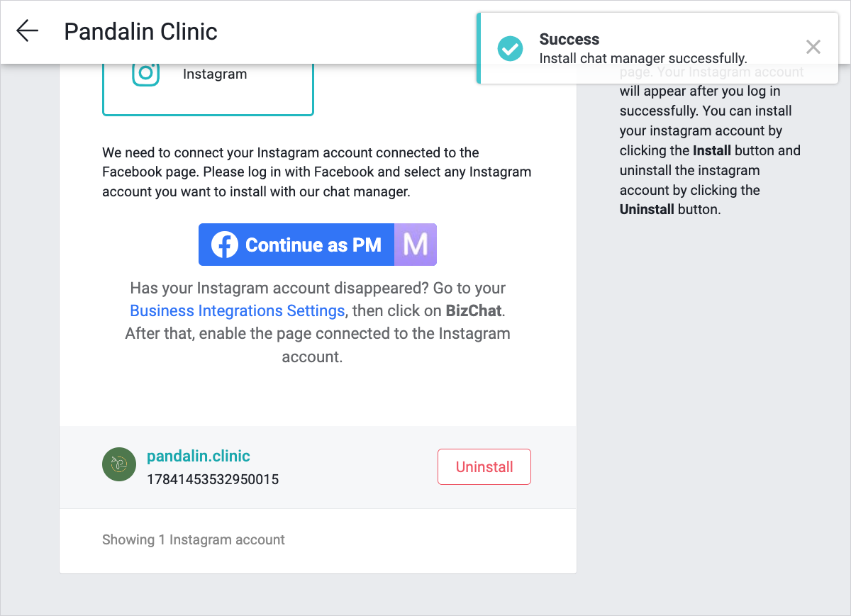Click the bold Install word in help text
This screenshot has width=851, height=616.
tap(711, 150)
